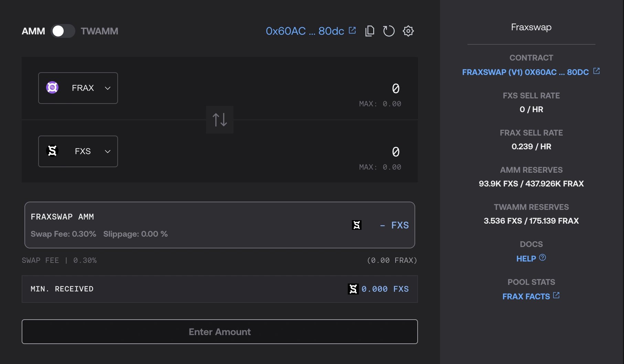Click the POOL STATS heading
The width and height of the screenshot is (624, 364).
coord(531,282)
